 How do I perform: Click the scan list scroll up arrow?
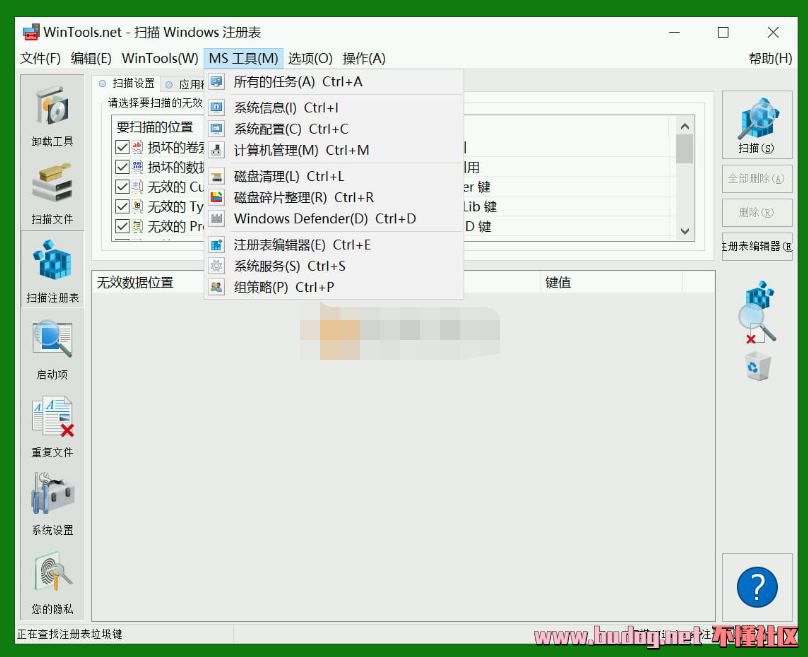(x=684, y=126)
